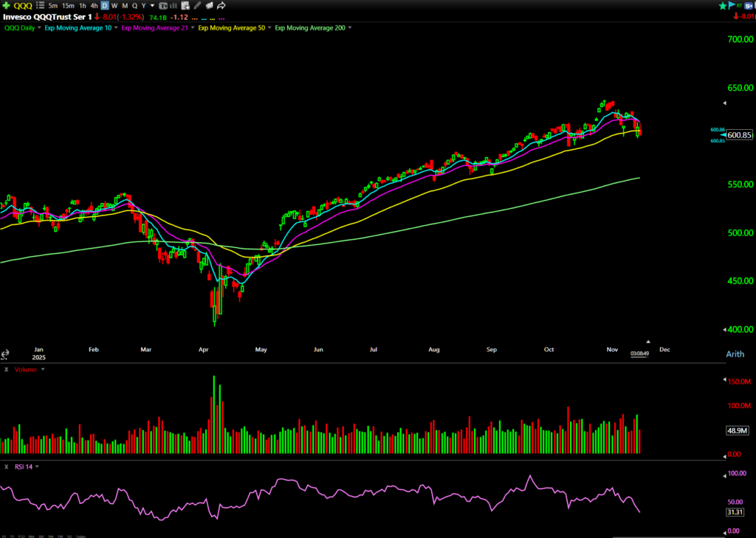756x538 pixels.
Task: Click the Arith scale label
Action: (x=735, y=354)
